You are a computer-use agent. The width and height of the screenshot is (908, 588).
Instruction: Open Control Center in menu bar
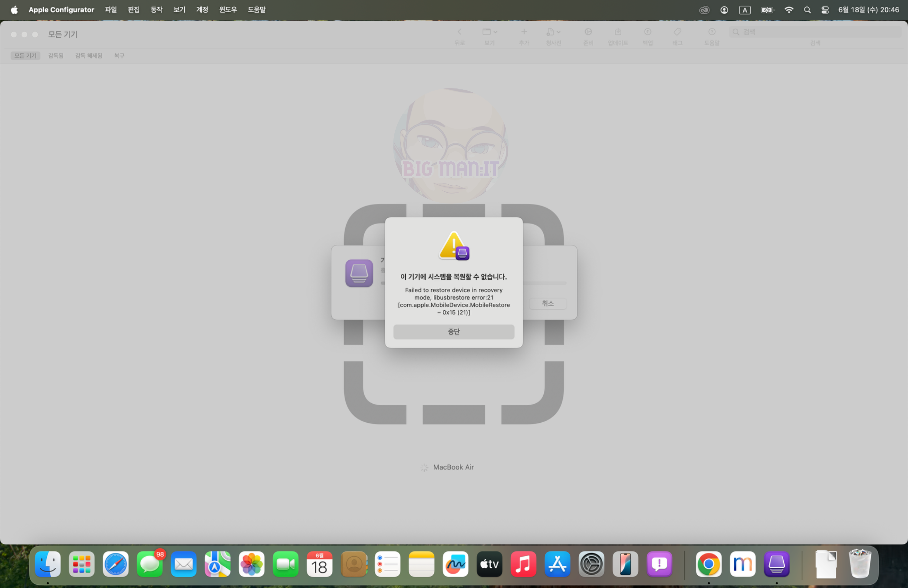pyautogui.click(x=825, y=10)
